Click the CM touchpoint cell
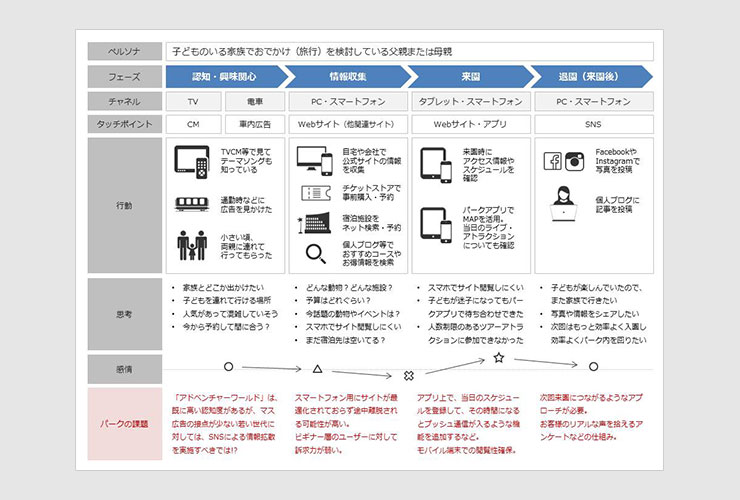The image size is (740, 500). point(193,124)
